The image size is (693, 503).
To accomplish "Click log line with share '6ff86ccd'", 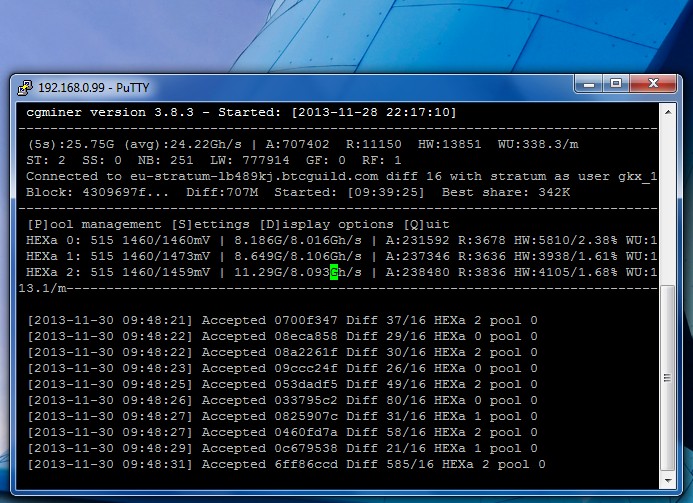I will (x=286, y=465).
